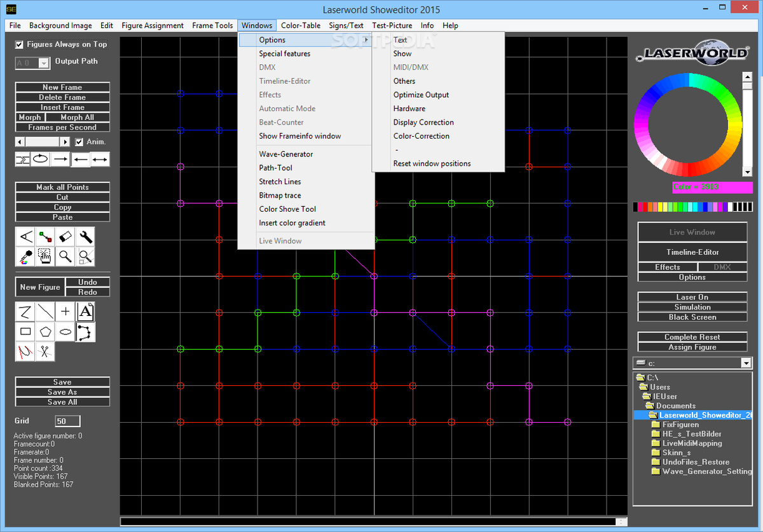Image resolution: width=763 pixels, height=532 pixels.
Task: Click the crossed-path animation mode icon
Action: point(23,159)
